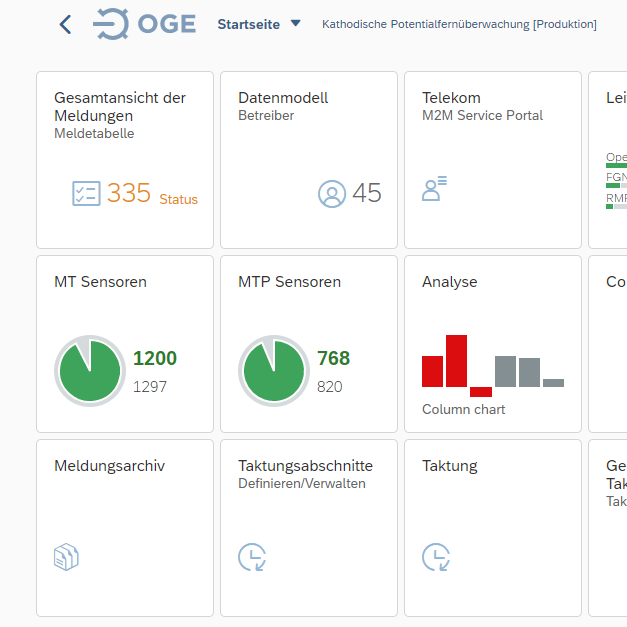This screenshot has width=627, height=627.
Task: Click the Meldungsarchiv documents icon
Action: pos(66,557)
